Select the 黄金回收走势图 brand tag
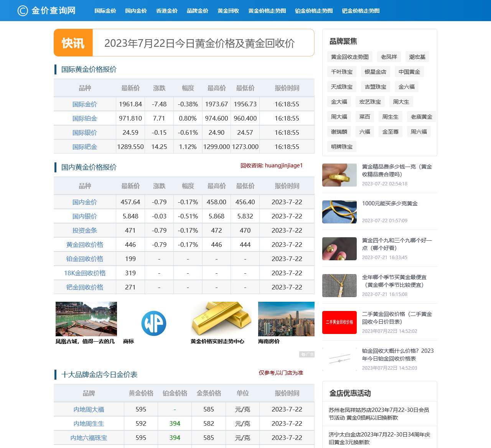Image resolution: width=491 pixels, height=448 pixels. [x=350, y=57]
